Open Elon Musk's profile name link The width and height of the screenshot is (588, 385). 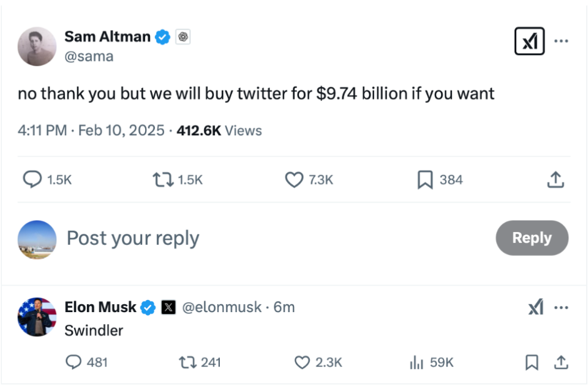tap(100, 307)
